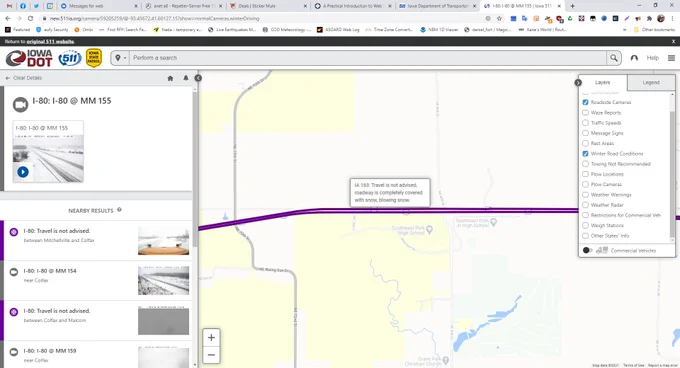Click the Grant Park Christian Church marker
Image resolution: width=680 pixels, height=368 pixels.
click(446, 360)
